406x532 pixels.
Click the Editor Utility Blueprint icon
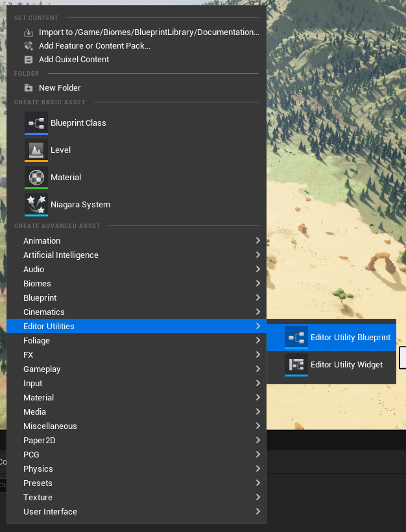tap(296, 338)
